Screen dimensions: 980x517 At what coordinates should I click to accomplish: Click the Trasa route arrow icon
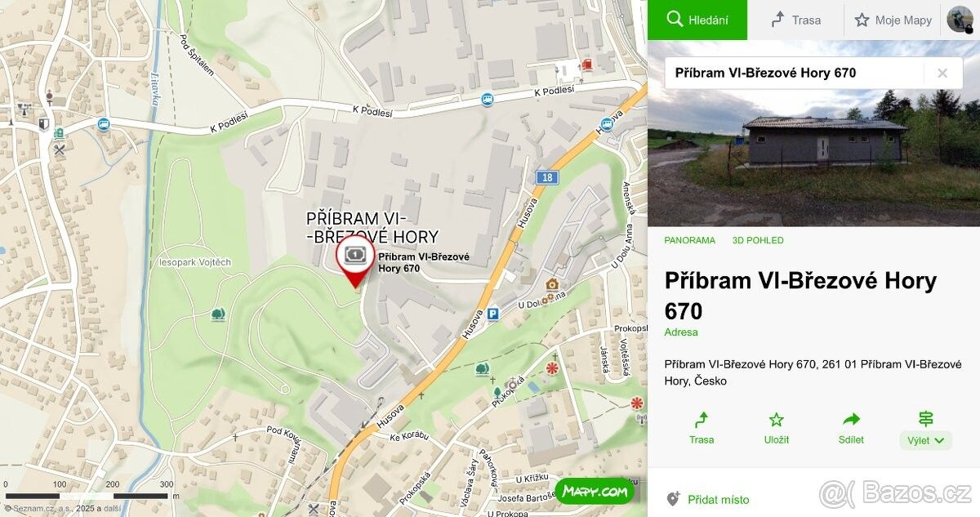tap(701, 421)
